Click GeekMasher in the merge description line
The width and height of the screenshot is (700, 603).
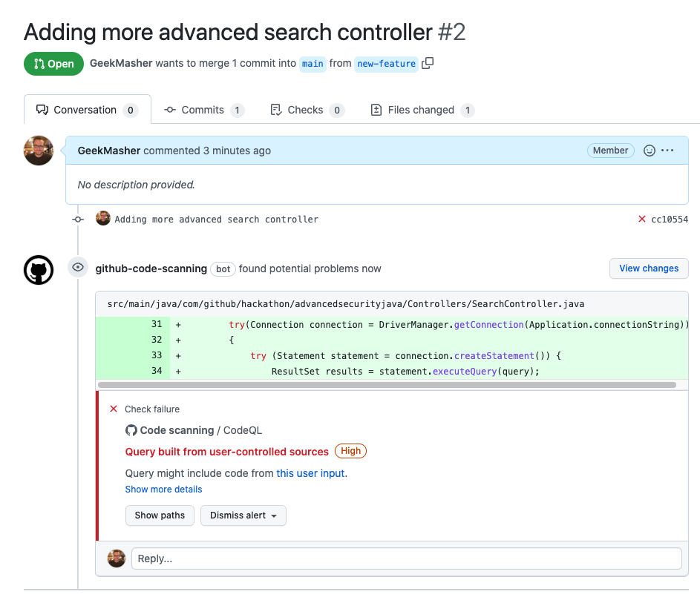click(x=121, y=63)
